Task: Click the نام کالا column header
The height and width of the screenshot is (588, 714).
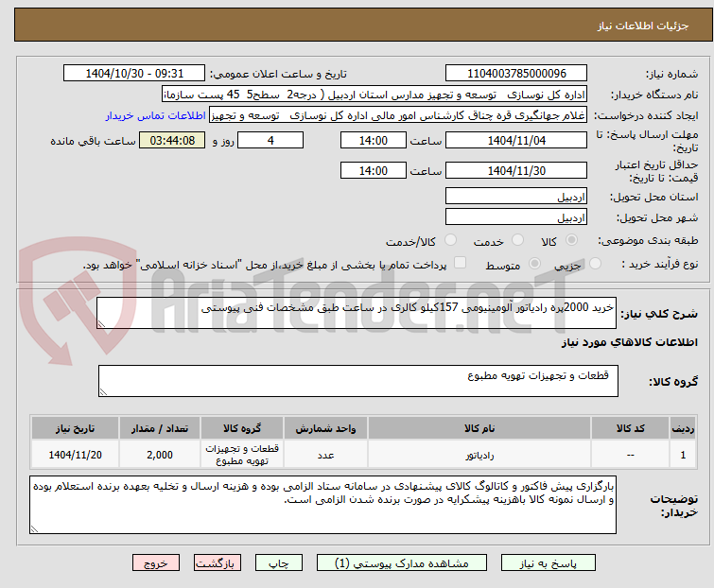Action: coord(479,428)
